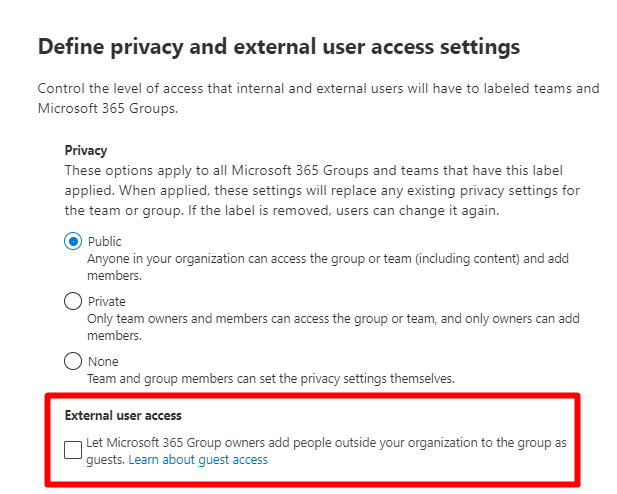Click the "None" option label text
The width and height of the screenshot is (617, 494).
[x=103, y=361]
